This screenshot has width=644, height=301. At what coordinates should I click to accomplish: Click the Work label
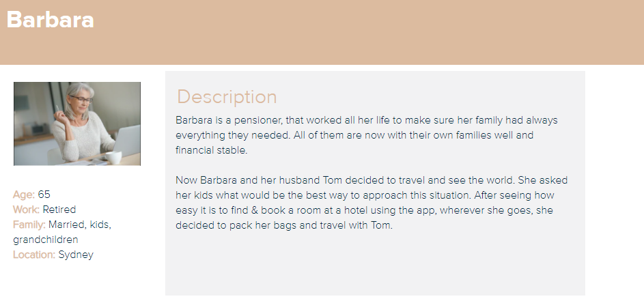pos(26,210)
